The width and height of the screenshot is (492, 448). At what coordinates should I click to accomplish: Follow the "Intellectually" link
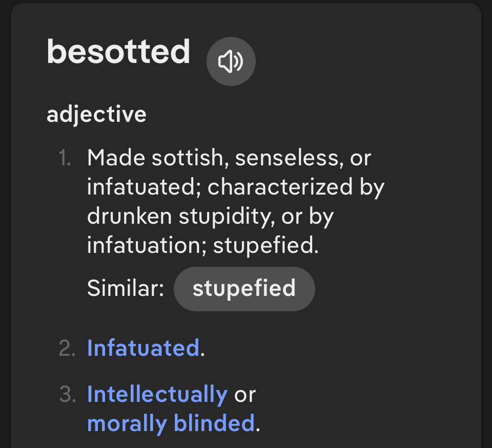(x=157, y=394)
